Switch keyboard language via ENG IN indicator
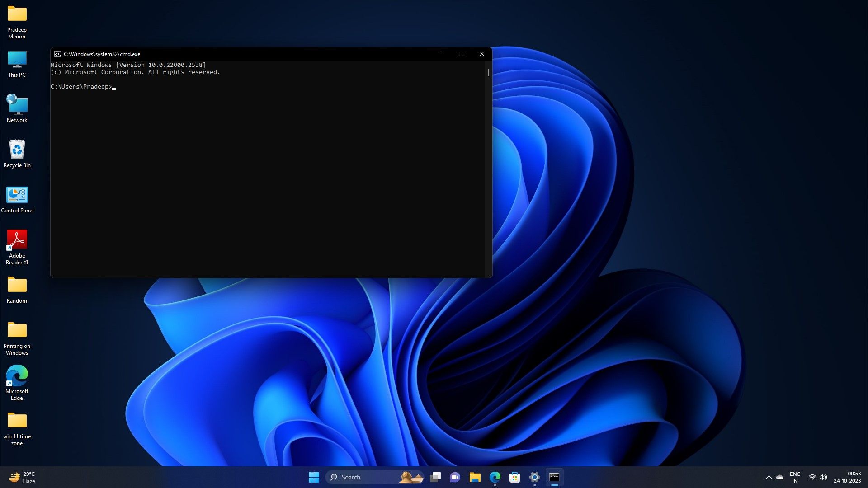 coord(795,477)
